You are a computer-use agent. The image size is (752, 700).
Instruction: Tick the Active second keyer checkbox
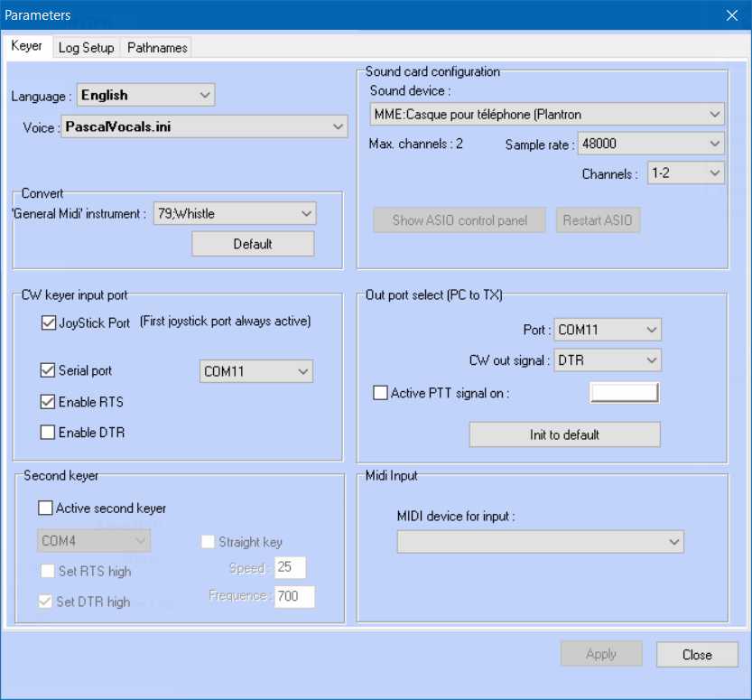(46, 509)
